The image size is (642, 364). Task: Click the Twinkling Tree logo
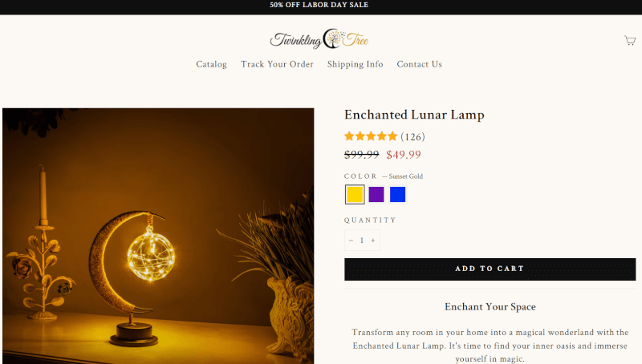click(x=319, y=39)
